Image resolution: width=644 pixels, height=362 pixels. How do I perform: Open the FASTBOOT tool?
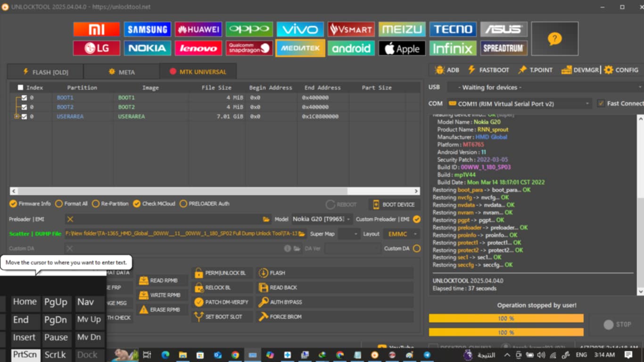click(488, 70)
